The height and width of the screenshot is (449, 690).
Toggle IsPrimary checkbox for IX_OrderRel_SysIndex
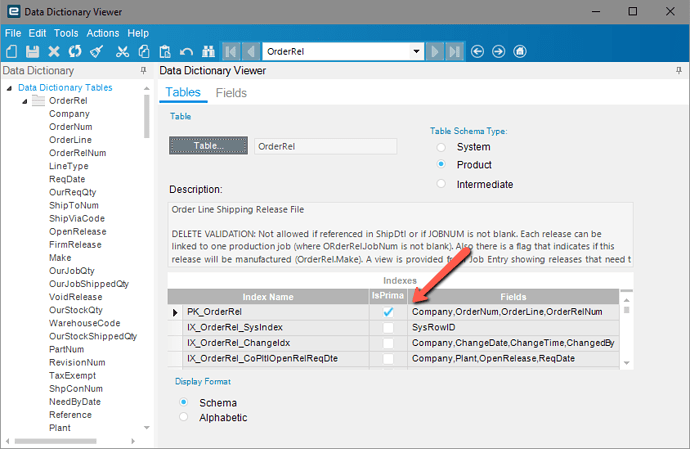click(x=388, y=328)
